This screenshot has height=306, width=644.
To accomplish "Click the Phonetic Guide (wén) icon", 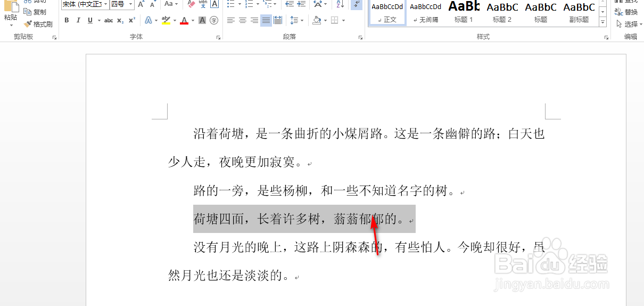I will coord(203,4).
